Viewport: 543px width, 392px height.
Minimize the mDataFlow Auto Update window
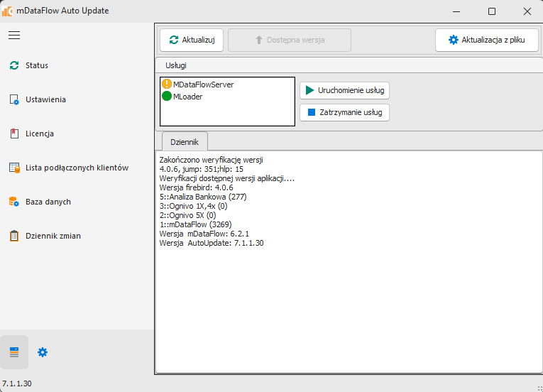pyautogui.click(x=456, y=11)
